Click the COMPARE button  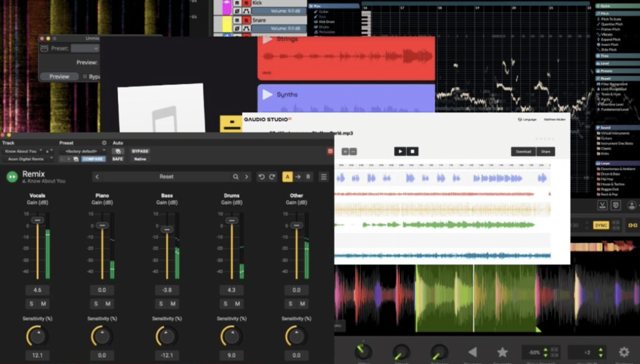(93, 159)
